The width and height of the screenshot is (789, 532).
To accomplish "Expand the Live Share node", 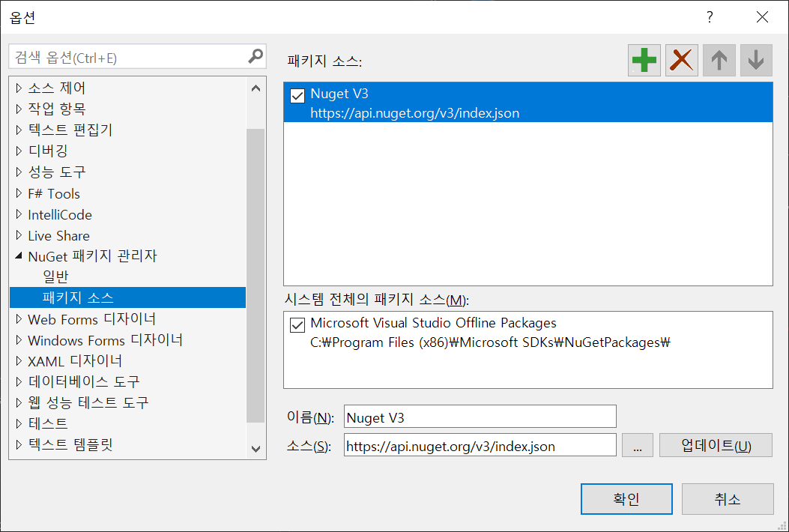I will (x=19, y=235).
